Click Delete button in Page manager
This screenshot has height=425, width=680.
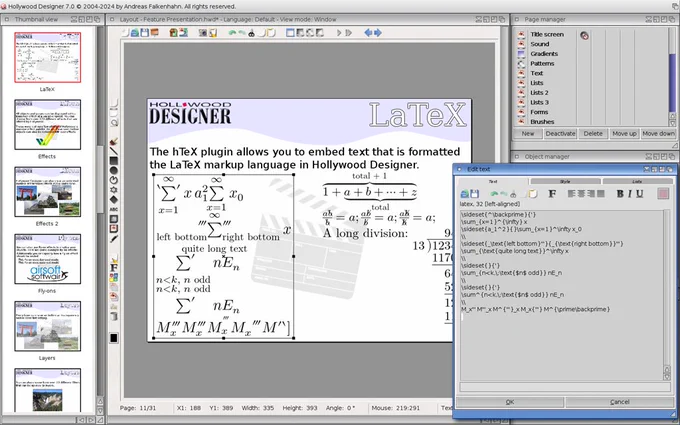click(x=593, y=134)
